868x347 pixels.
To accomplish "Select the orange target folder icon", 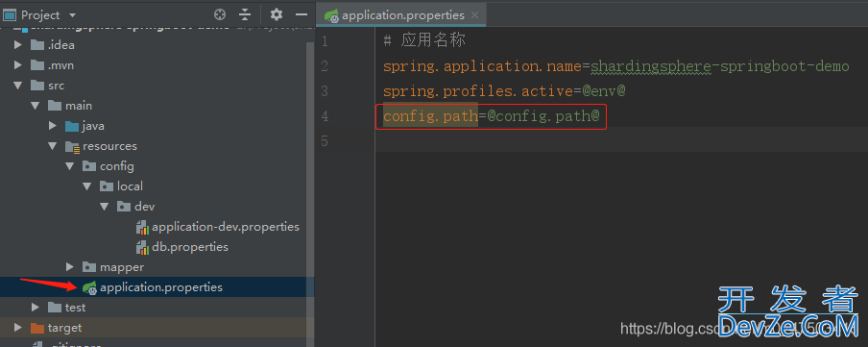I will click(37, 328).
